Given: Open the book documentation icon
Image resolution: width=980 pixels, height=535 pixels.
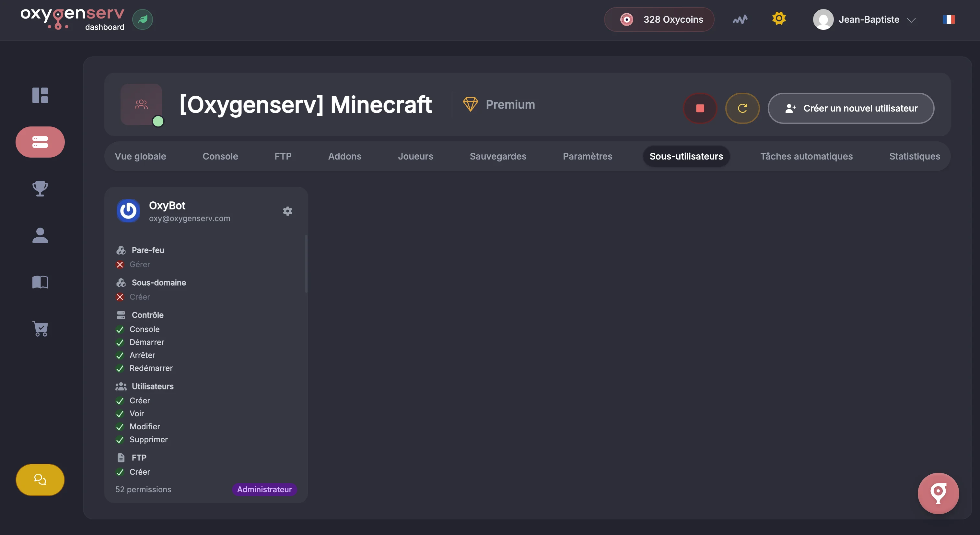Looking at the screenshot, I should tap(40, 282).
